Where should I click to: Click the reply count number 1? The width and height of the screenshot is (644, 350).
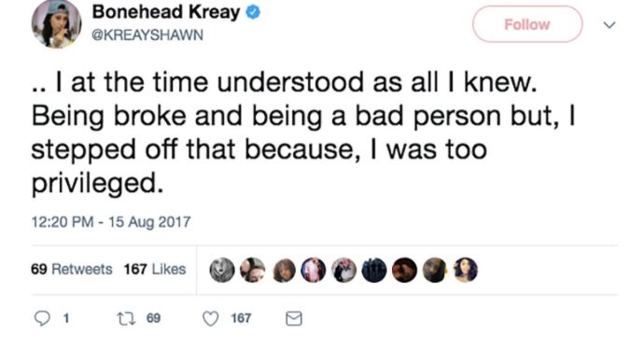(66, 318)
